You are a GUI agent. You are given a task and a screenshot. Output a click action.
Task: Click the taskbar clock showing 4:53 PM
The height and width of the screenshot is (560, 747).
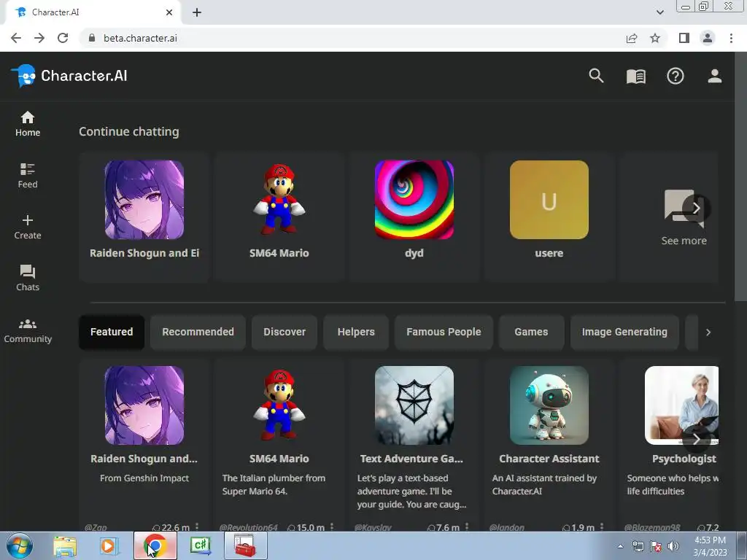point(710,546)
